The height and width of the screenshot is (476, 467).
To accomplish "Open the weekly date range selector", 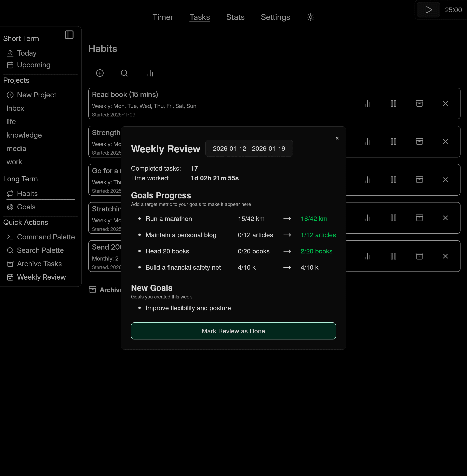I will 249,148.
